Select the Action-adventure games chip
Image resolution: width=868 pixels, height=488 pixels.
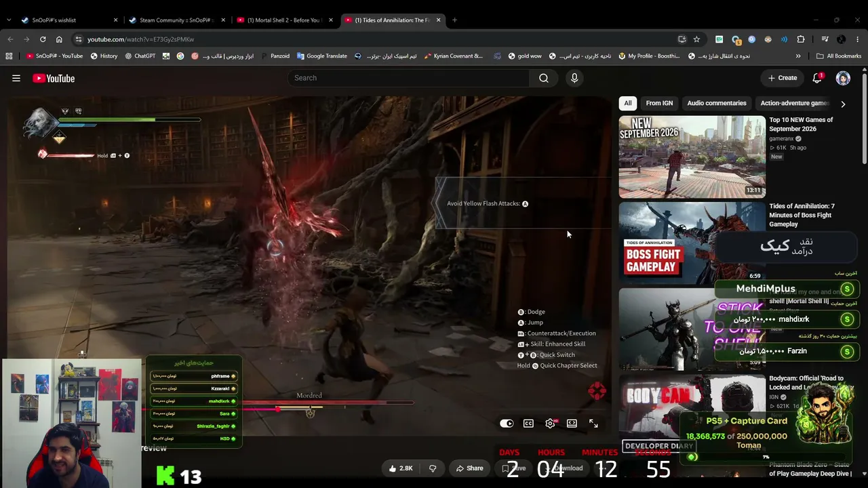tap(794, 103)
